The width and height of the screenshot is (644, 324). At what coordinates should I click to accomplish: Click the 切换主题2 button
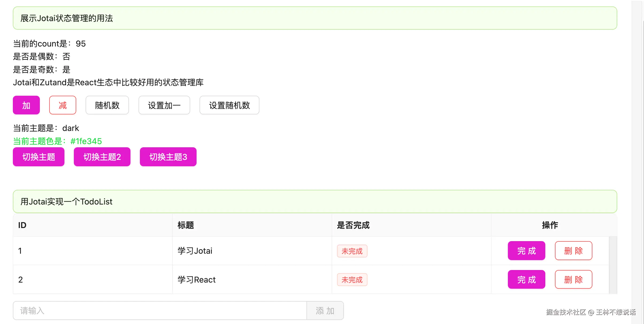(x=102, y=157)
